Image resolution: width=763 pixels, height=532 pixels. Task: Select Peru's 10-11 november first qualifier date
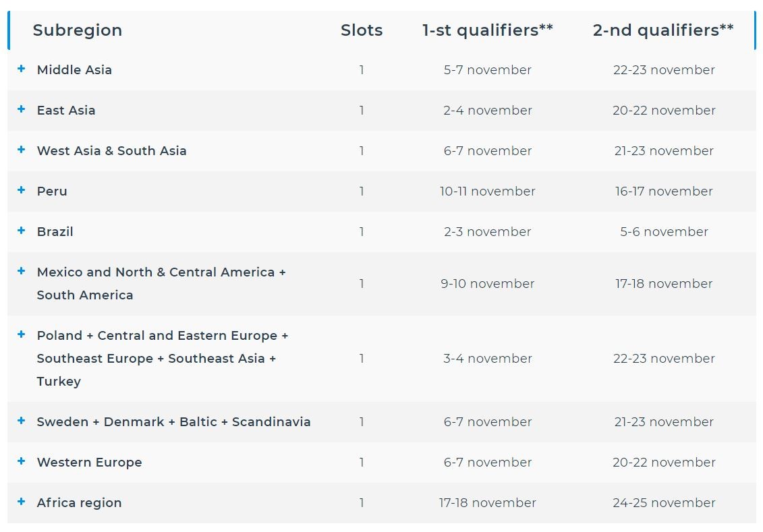488,191
